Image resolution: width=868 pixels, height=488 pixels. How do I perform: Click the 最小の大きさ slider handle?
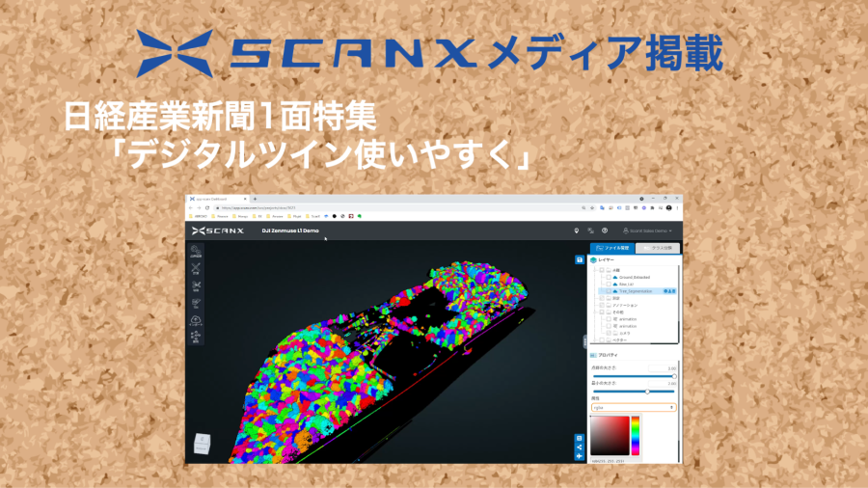[x=647, y=392]
